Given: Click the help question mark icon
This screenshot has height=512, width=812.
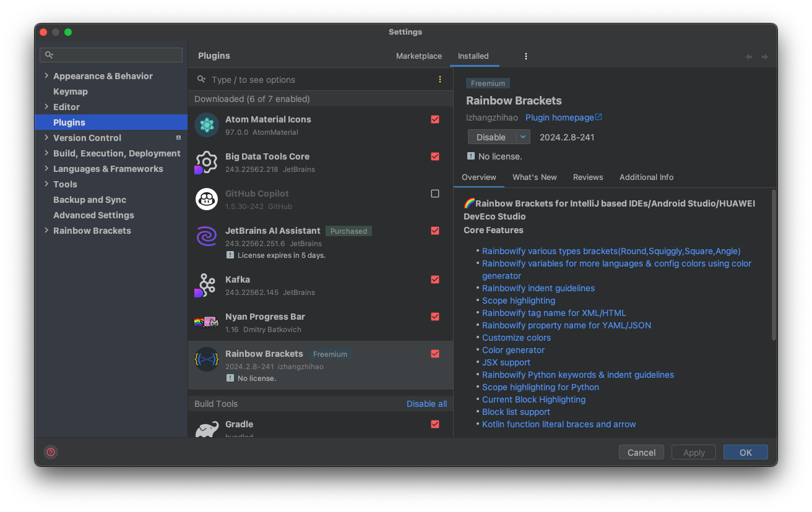Looking at the screenshot, I should (x=51, y=452).
